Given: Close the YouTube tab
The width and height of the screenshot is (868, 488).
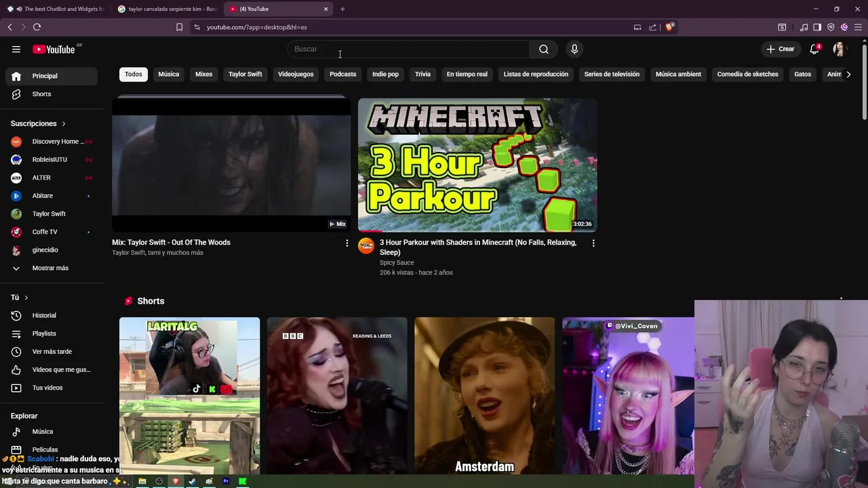Looking at the screenshot, I should pyautogui.click(x=325, y=9).
